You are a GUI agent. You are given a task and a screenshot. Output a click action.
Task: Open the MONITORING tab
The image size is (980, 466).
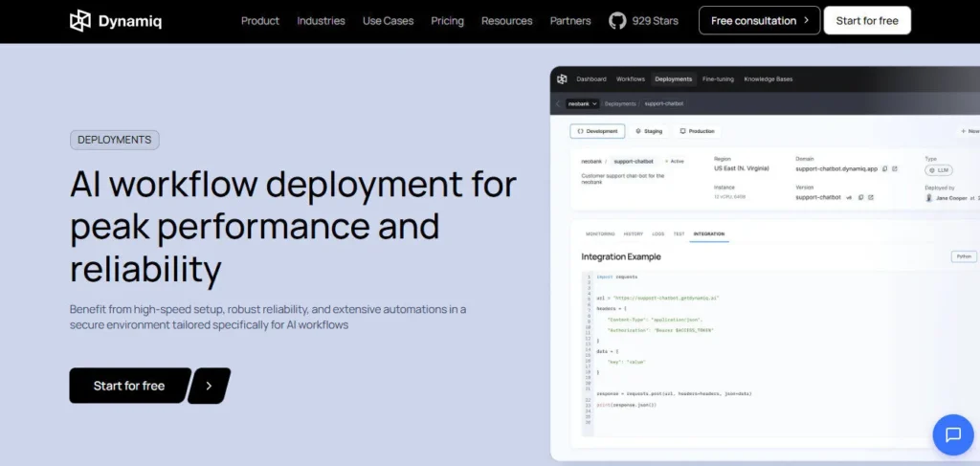600,233
